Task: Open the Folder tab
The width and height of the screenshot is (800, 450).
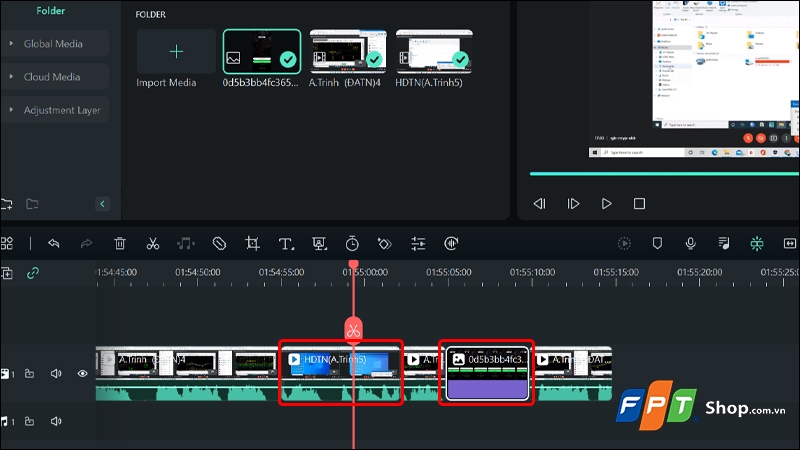Action: [x=51, y=10]
